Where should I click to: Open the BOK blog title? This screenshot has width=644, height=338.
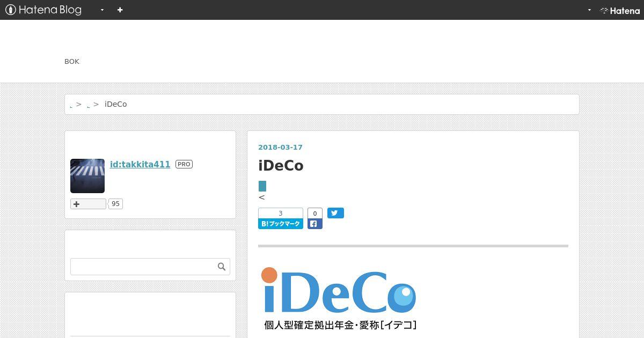[72, 62]
